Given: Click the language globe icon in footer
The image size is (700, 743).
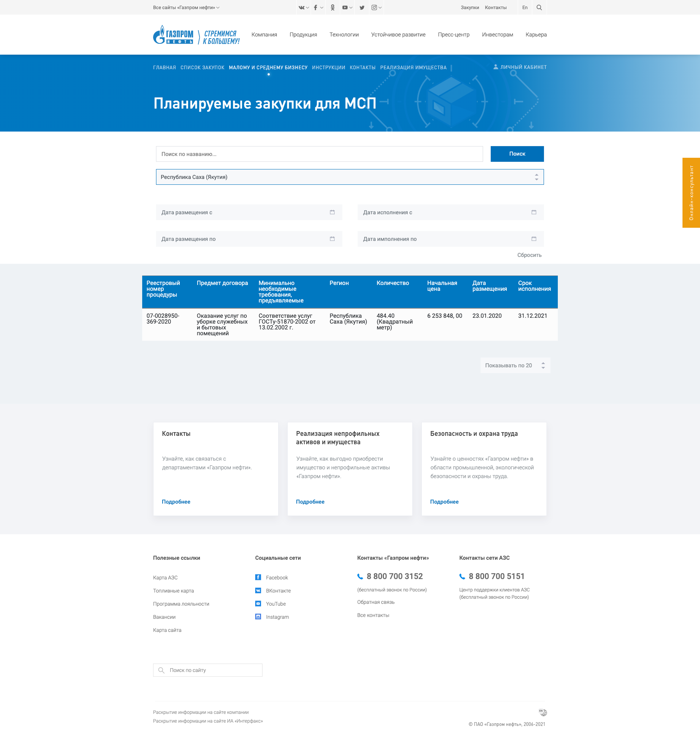Looking at the screenshot, I should [542, 712].
